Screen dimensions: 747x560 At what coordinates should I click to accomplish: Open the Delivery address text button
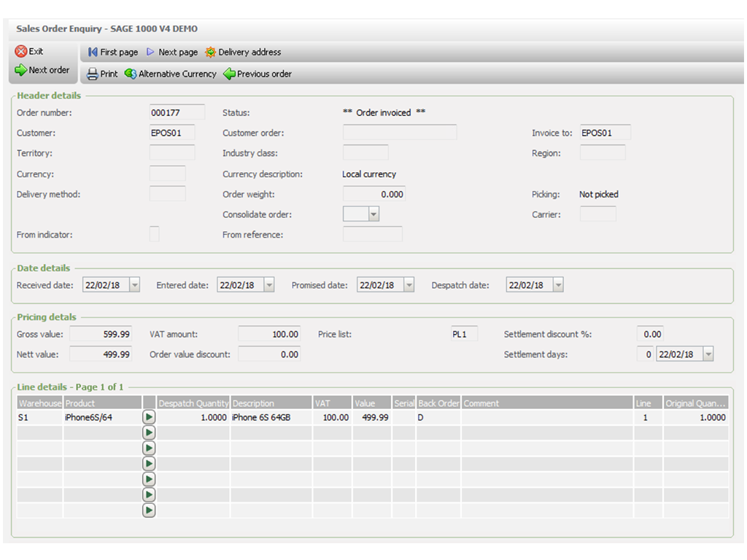(249, 52)
